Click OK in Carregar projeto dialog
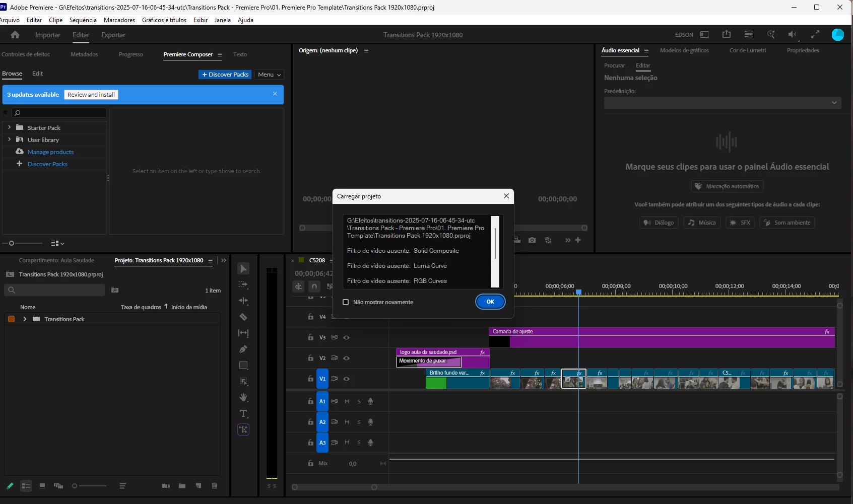 490,302
